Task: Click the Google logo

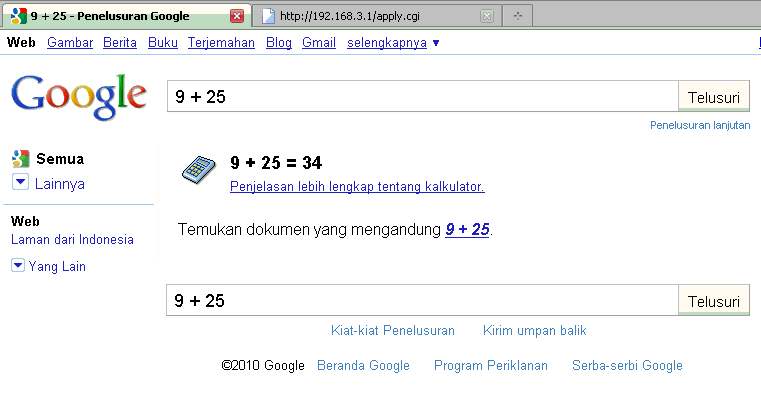Action: coord(79,96)
